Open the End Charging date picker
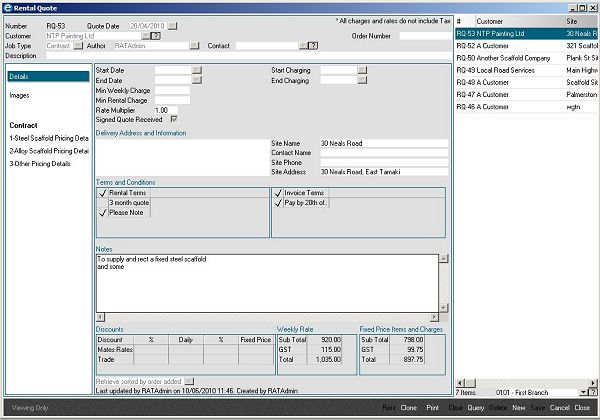The width and height of the screenshot is (600, 420). pos(362,81)
